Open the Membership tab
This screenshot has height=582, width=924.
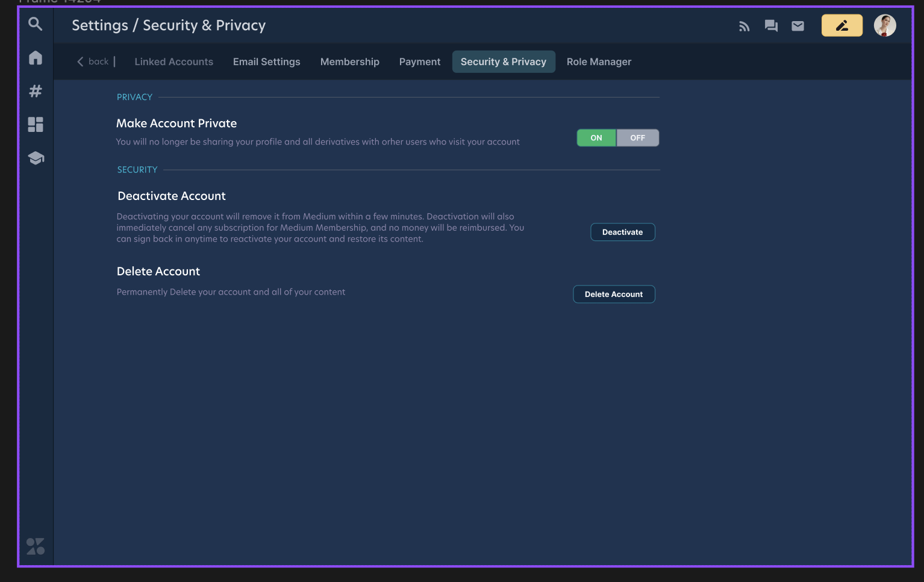(350, 61)
